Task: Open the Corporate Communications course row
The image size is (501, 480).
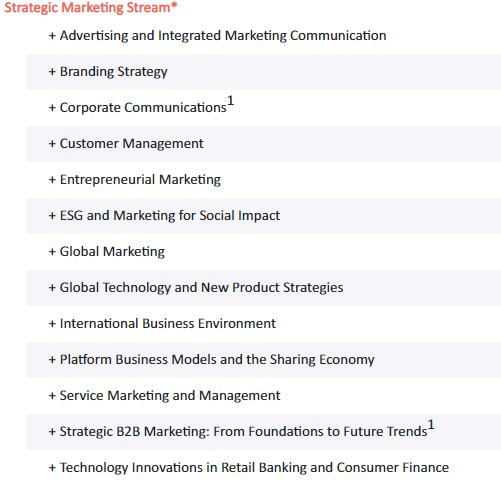Action: click(263, 108)
